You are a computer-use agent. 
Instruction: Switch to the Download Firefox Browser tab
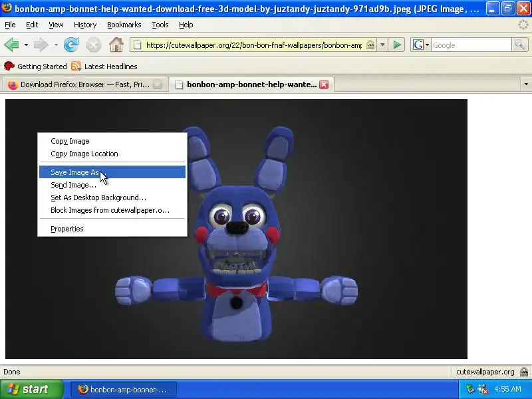click(x=85, y=84)
